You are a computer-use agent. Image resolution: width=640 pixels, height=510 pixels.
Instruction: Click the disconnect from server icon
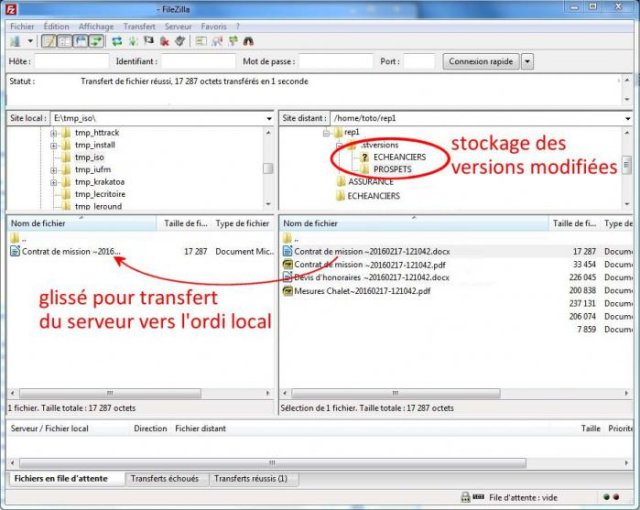pos(164,41)
